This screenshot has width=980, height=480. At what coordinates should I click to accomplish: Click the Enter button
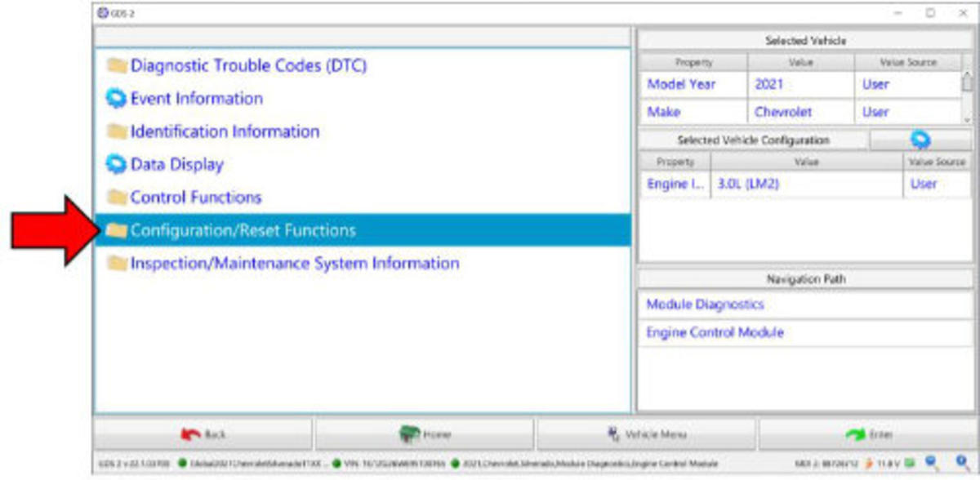pos(867,434)
